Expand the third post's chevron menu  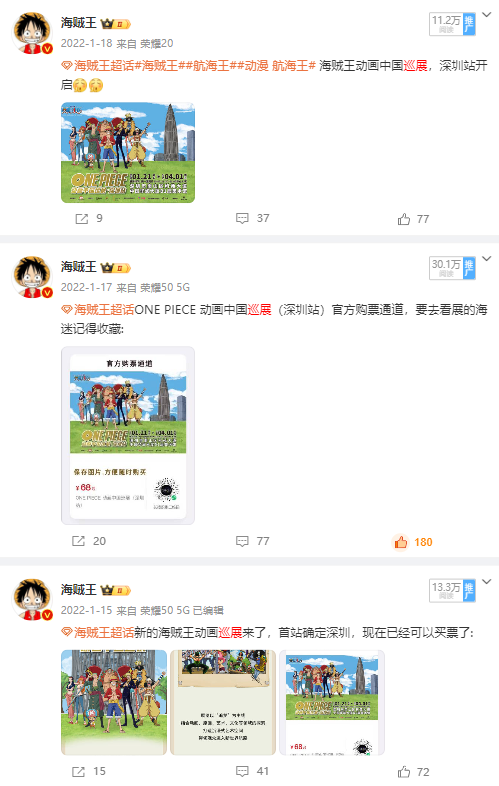click(486, 581)
